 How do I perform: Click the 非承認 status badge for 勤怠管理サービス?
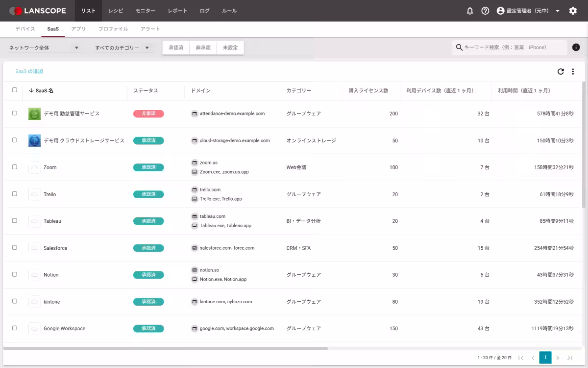pos(148,114)
